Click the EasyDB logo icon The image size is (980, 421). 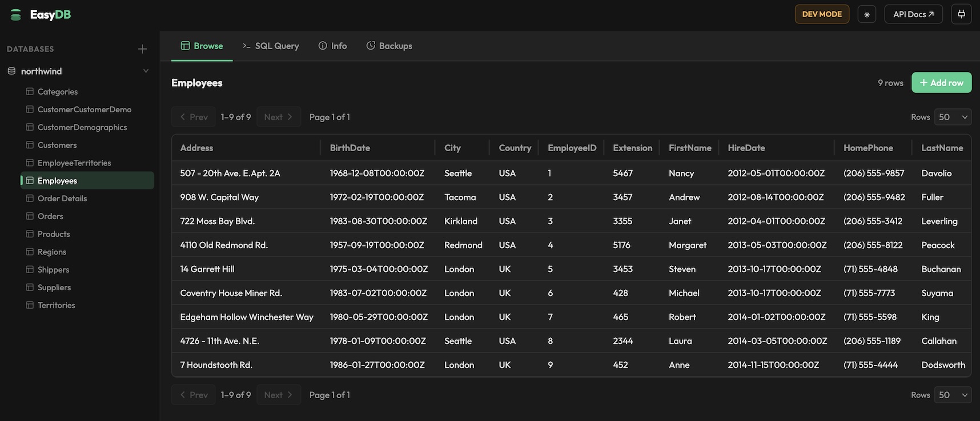pos(16,15)
